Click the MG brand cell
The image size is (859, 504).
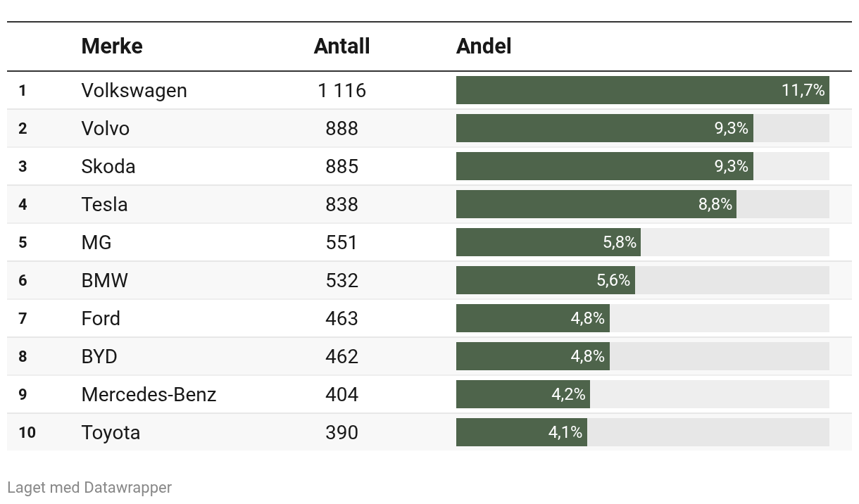coord(96,242)
